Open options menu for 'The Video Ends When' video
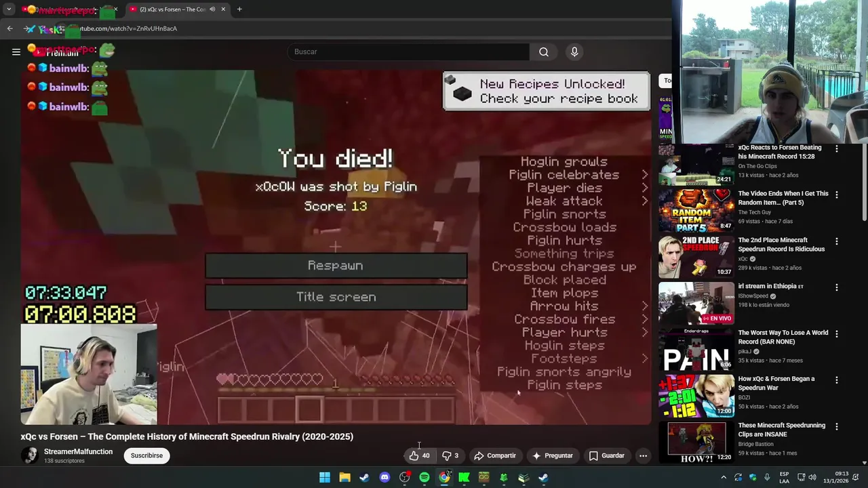This screenshot has height=488, width=868. 836,195
